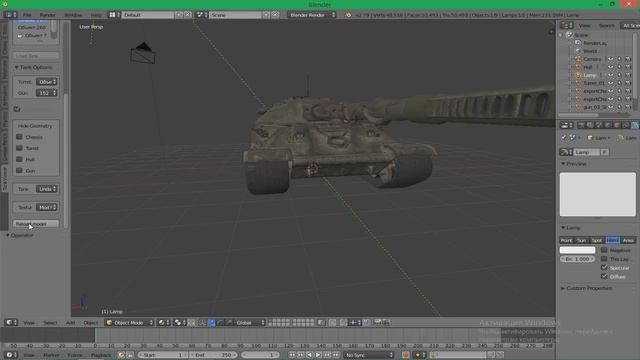Click the Blender logo in info header
Image resolution: width=640 pixels, height=360 pixels.
click(x=348, y=15)
